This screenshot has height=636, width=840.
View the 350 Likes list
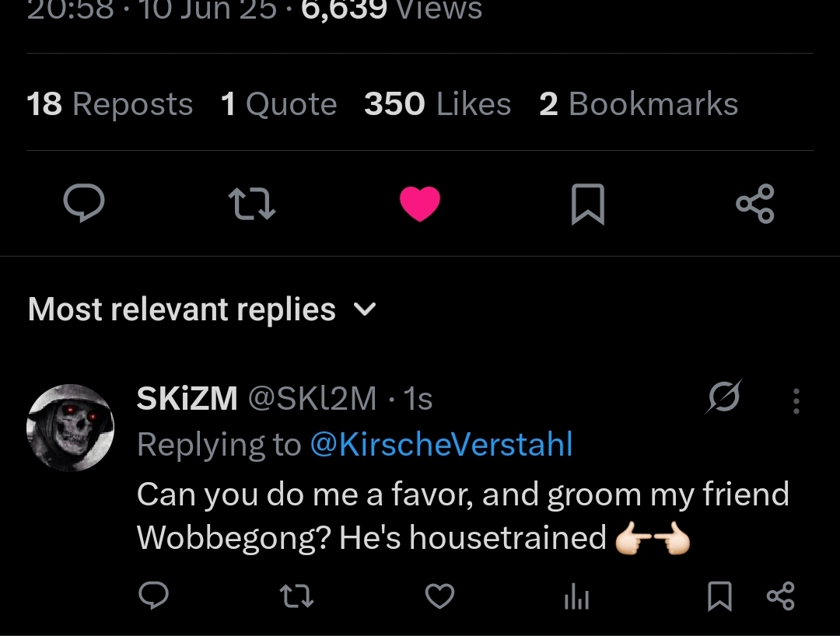coord(437,104)
